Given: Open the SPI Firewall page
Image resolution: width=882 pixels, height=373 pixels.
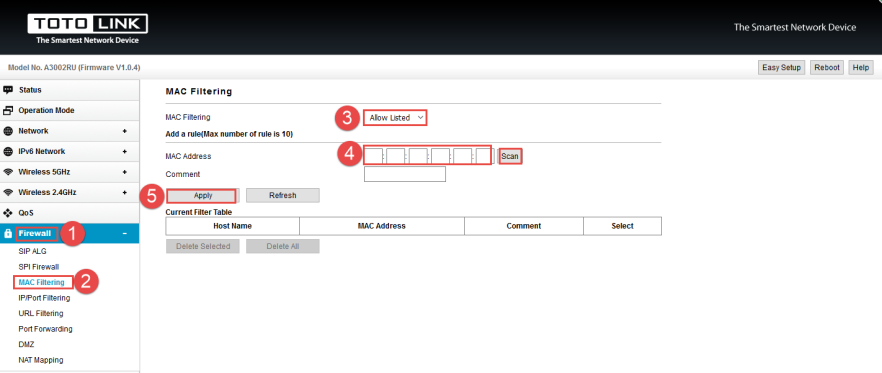Looking at the screenshot, I should pos(39,267).
